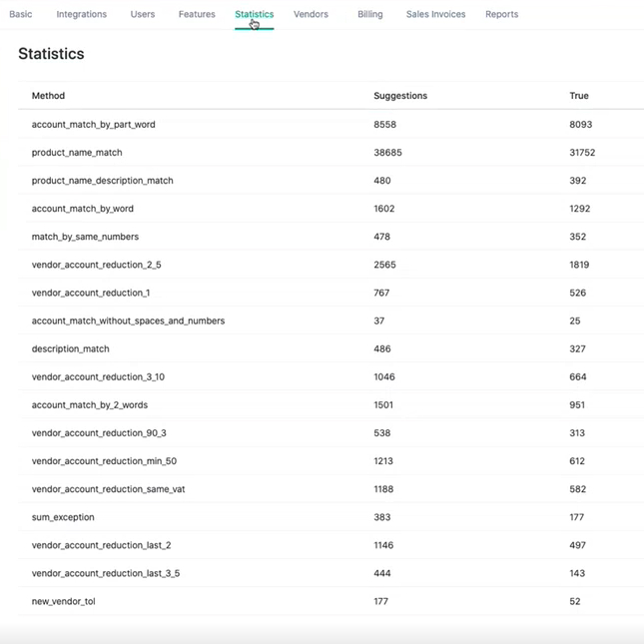Click the description_match method entry

(71, 349)
